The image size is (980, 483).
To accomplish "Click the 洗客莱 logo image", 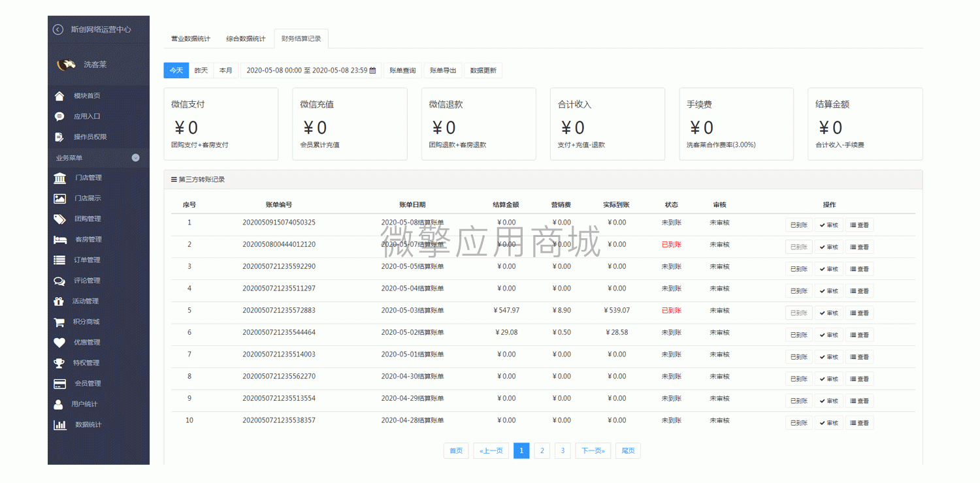I will (66, 65).
